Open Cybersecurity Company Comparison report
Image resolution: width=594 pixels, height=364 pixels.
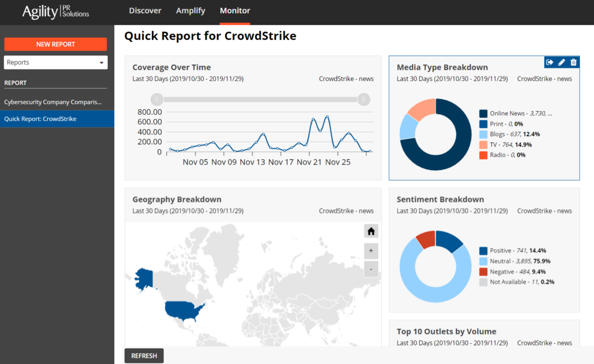[53, 102]
